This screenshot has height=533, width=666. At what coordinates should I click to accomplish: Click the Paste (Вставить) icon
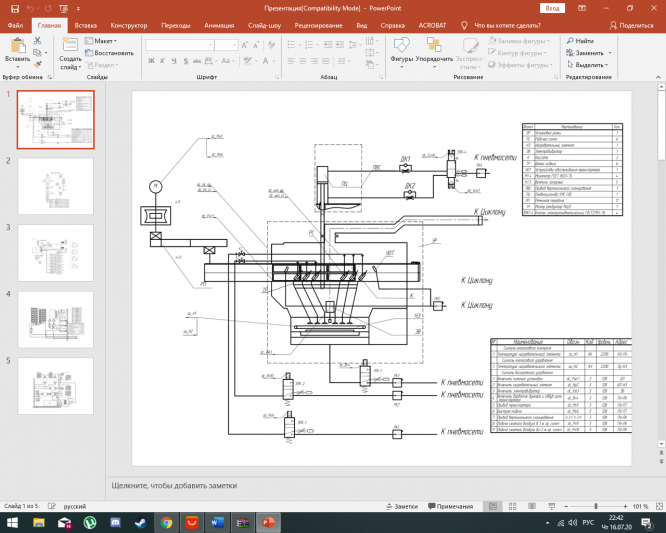[x=17, y=45]
